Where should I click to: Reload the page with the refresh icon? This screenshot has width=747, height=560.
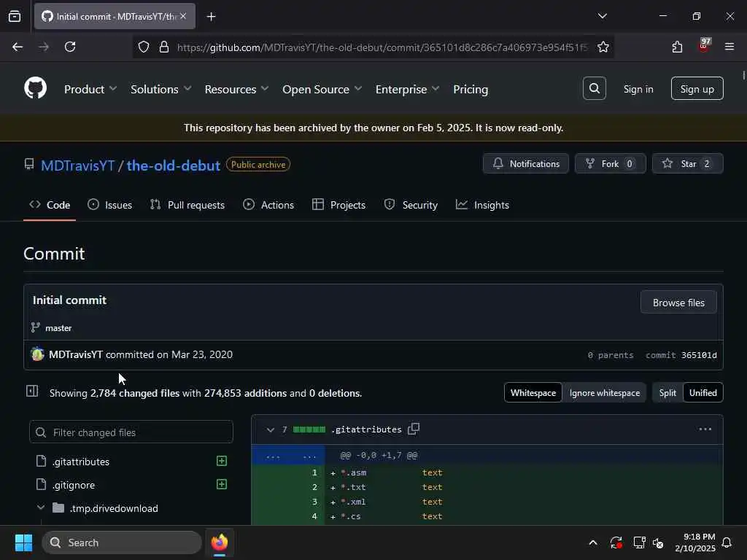[70, 47]
